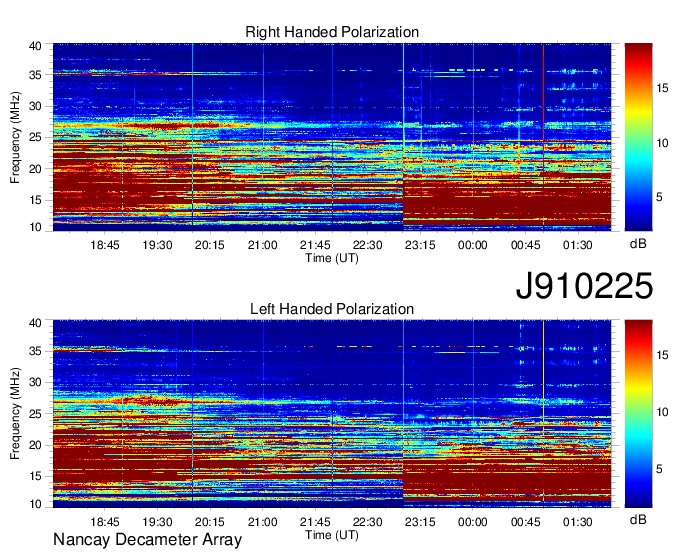Click the 35 MHz tick of Right Handed plot
This screenshot has width=680, height=552.
click(x=35, y=75)
